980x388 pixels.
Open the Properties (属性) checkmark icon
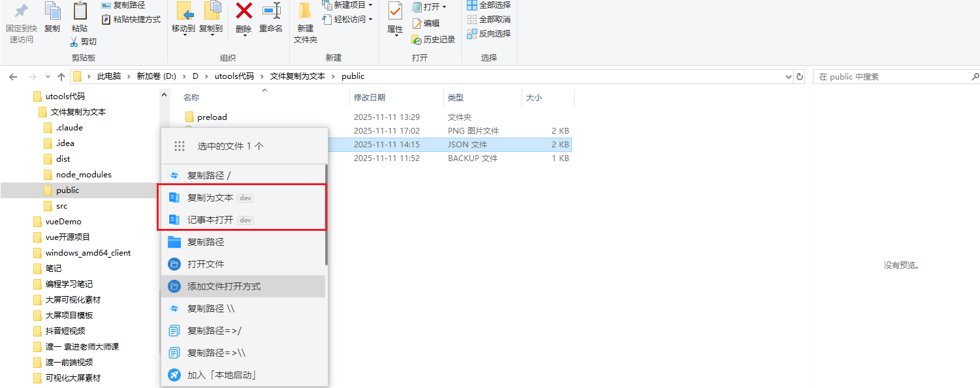pos(395,11)
